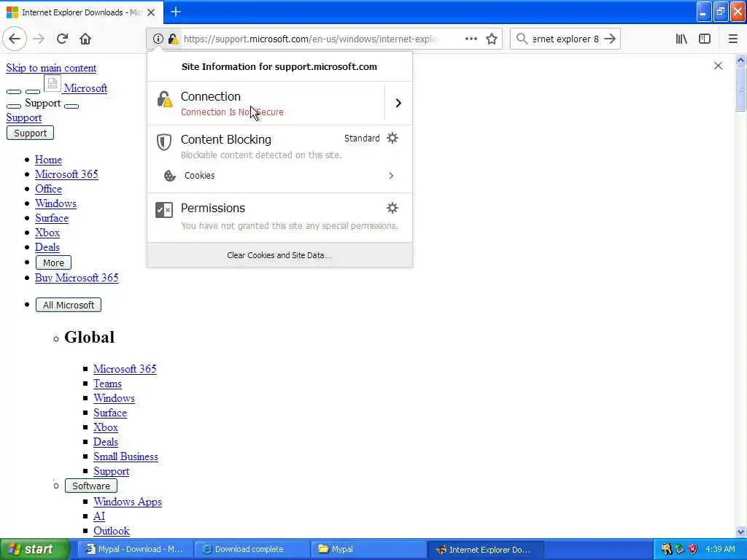Expand the Software button
Viewport: 747px width, 560px height.
[91, 486]
